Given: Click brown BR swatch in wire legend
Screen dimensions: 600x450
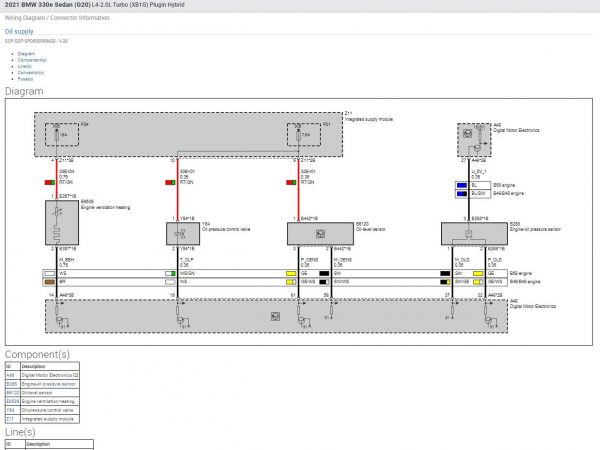Looking at the screenshot, I should (x=50, y=282).
